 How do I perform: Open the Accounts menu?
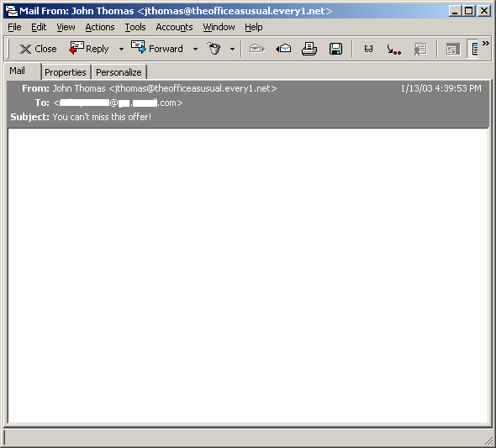pos(174,27)
